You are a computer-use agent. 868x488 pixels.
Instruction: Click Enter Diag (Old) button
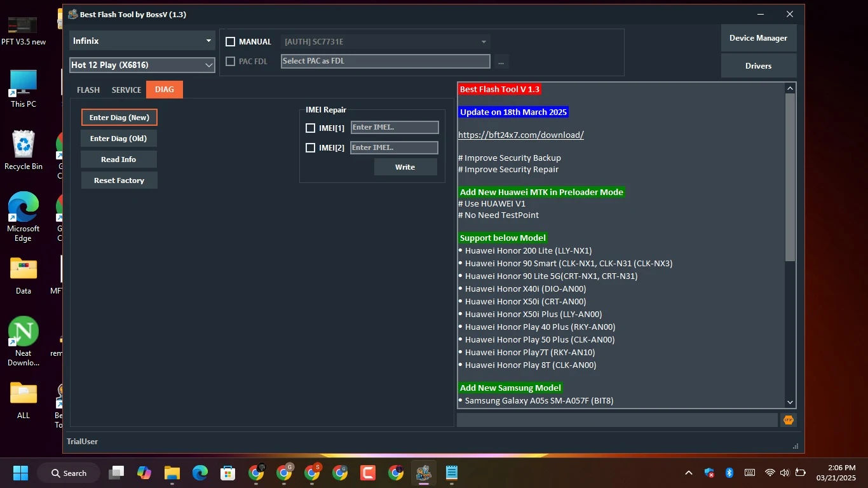coord(119,139)
